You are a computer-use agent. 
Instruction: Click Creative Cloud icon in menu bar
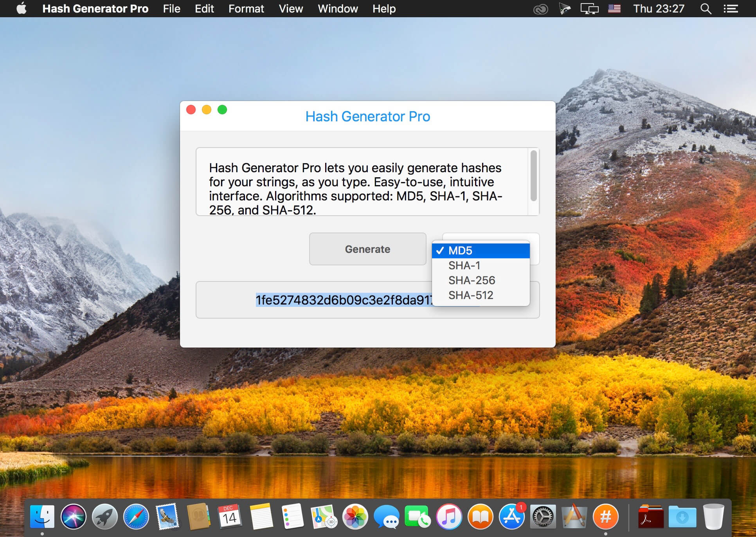(540, 9)
